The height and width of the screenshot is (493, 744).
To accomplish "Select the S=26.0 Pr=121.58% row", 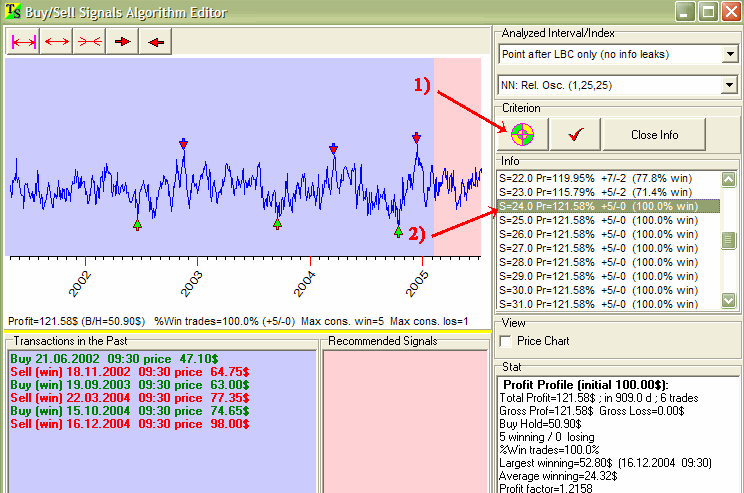I will click(608, 234).
